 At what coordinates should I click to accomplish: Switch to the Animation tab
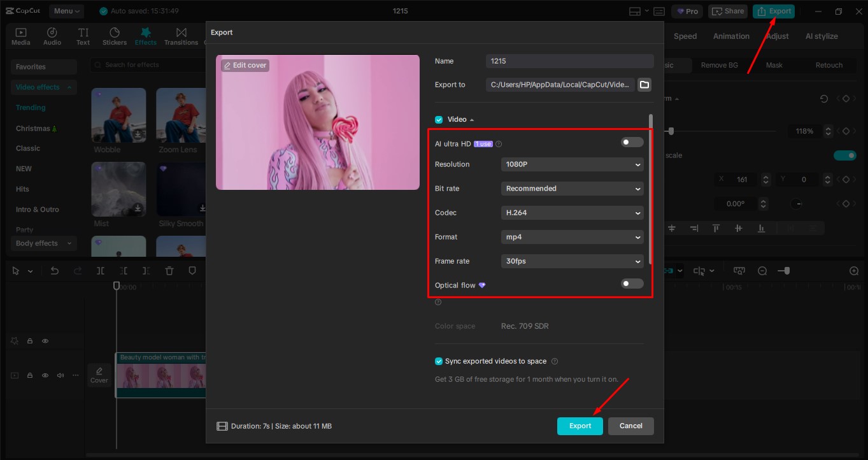(x=730, y=36)
